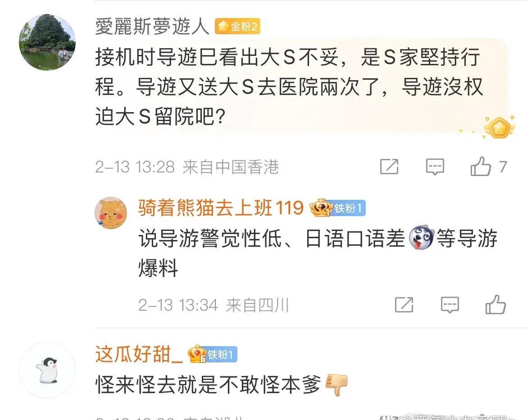Share the 愛麗斯夢遊人 comment

[x=389, y=167]
